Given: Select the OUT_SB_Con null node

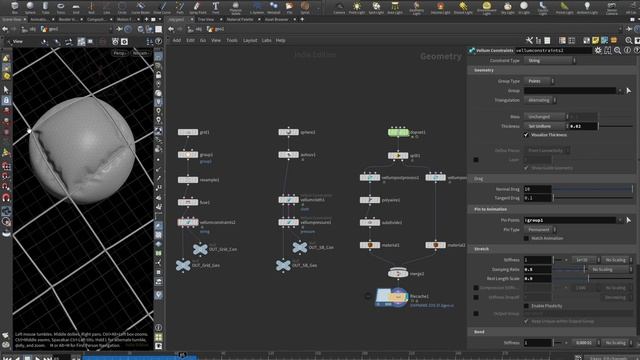Looking at the screenshot, I should [x=300, y=247].
